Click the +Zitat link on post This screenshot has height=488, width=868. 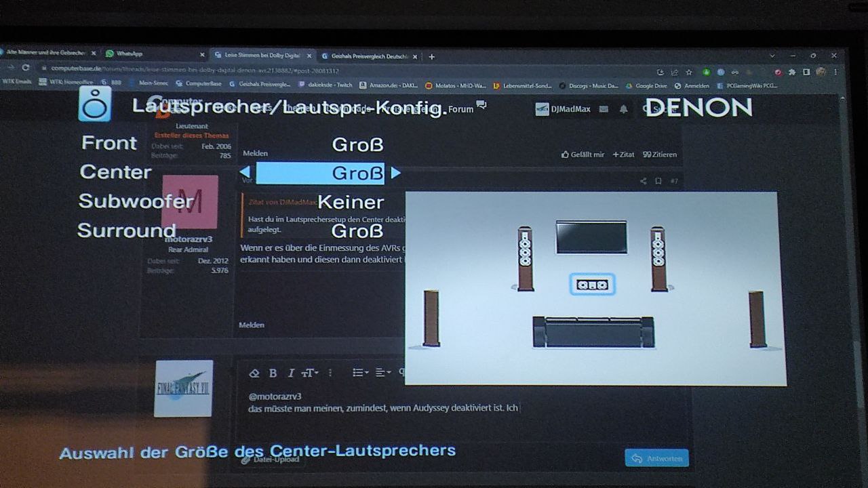[x=623, y=155]
